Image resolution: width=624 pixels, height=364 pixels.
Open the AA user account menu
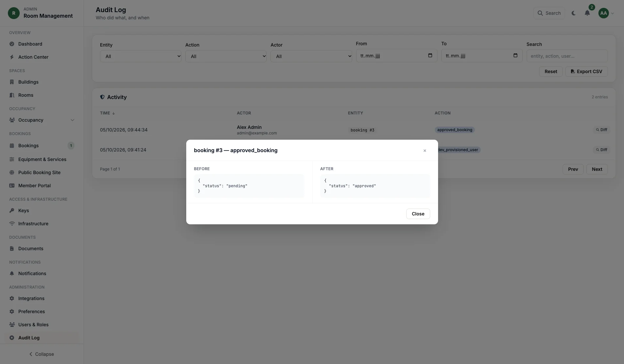606,13
